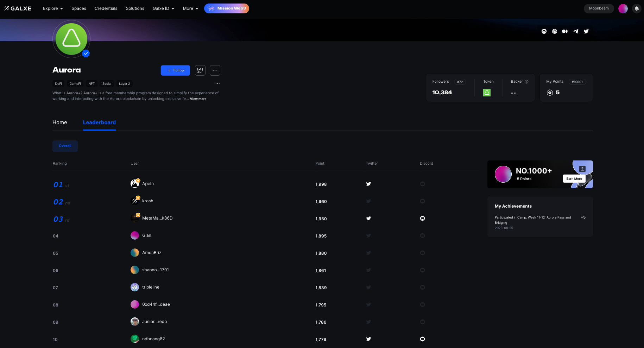
Task: Follow the Aurora space
Action: click(175, 70)
